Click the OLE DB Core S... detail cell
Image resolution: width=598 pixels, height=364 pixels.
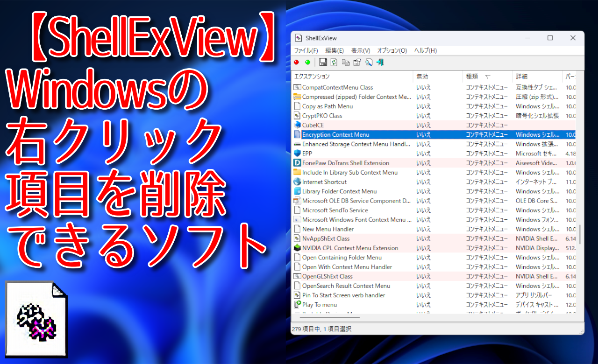pyautogui.click(x=537, y=201)
